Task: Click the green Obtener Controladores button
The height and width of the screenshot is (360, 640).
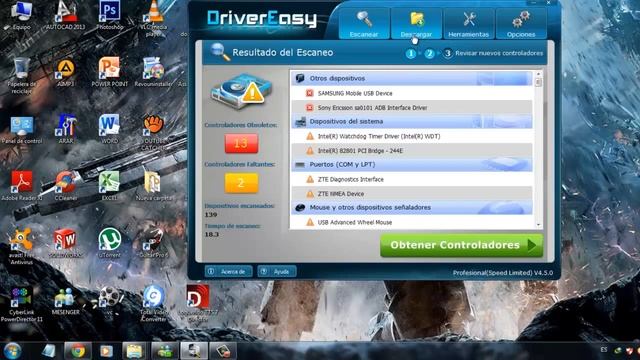Action: pyautogui.click(x=461, y=245)
